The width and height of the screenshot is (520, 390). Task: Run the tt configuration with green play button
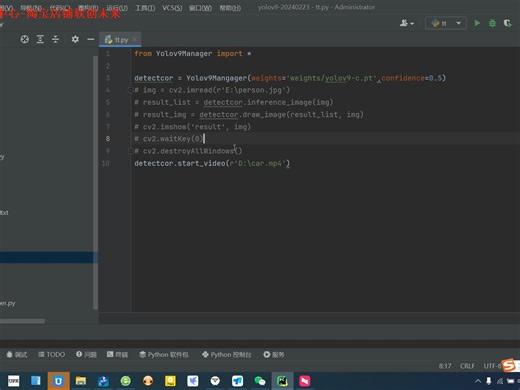pos(477,23)
